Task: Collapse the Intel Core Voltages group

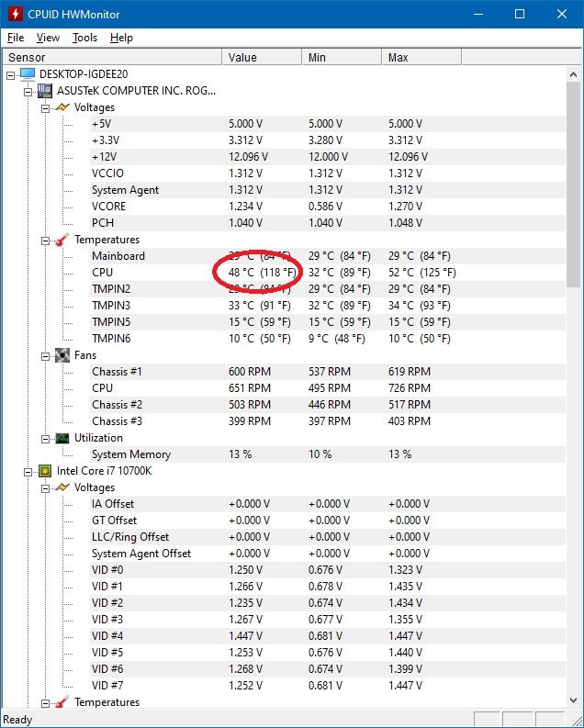Action: tap(46, 488)
